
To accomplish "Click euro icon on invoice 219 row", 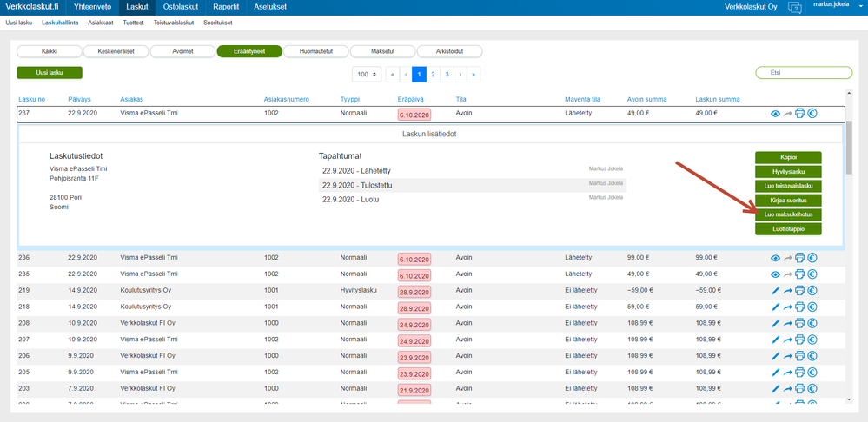I will pyautogui.click(x=812, y=290).
